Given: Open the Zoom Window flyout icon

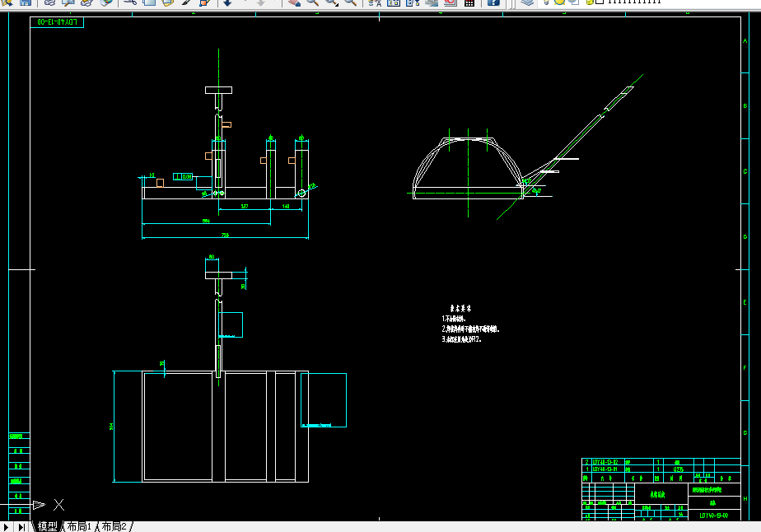Looking at the screenshot, I should click(332, 2).
